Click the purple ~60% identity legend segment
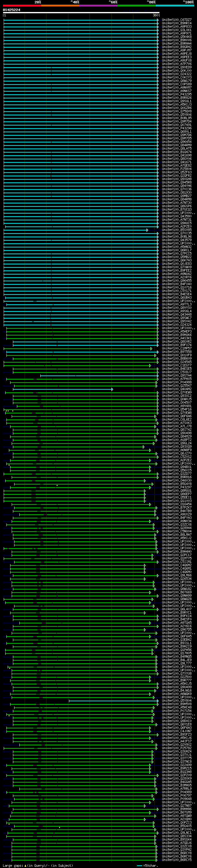This screenshot has width=197, height=868. [x=99, y=6]
